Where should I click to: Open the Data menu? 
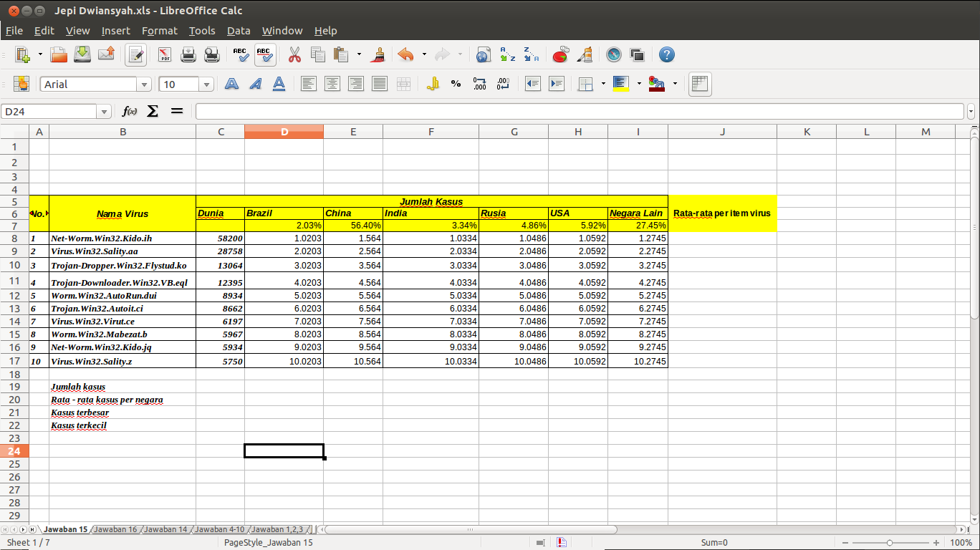pyautogui.click(x=239, y=31)
